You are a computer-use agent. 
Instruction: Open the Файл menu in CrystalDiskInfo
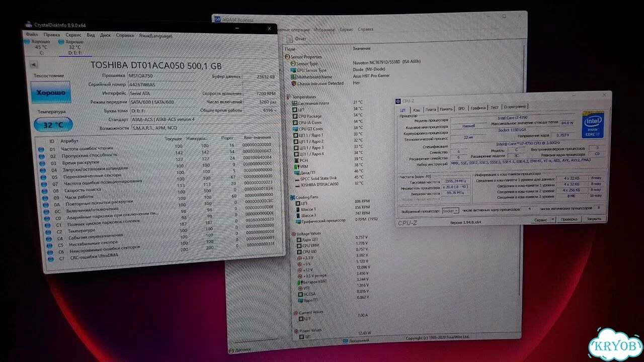click(x=32, y=35)
